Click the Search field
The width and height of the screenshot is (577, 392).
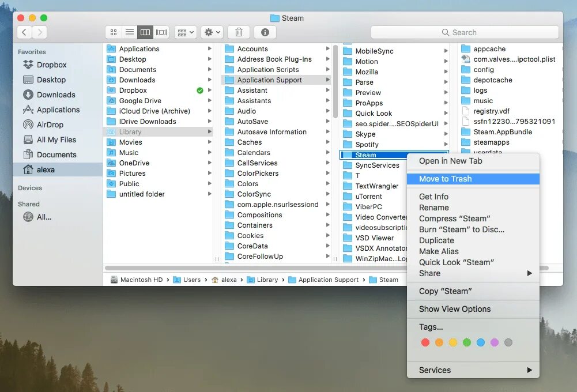pyautogui.click(x=465, y=32)
